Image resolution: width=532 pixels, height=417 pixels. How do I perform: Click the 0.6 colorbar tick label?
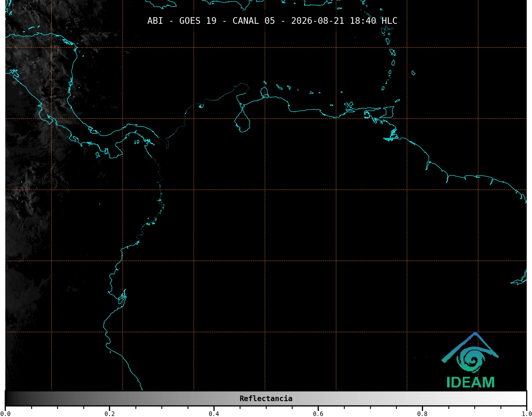coord(318,414)
